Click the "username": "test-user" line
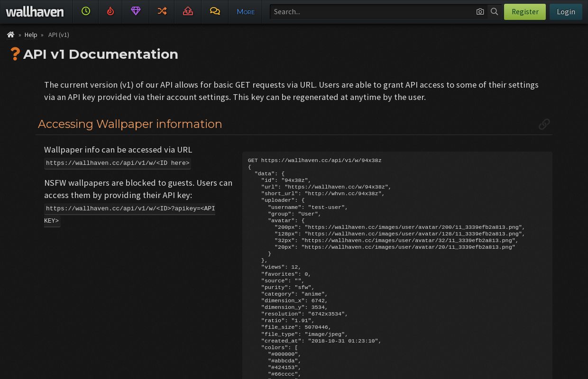 pos(308,207)
